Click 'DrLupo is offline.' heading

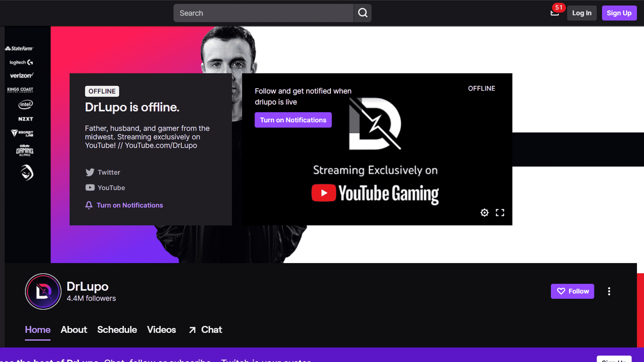click(x=132, y=107)
